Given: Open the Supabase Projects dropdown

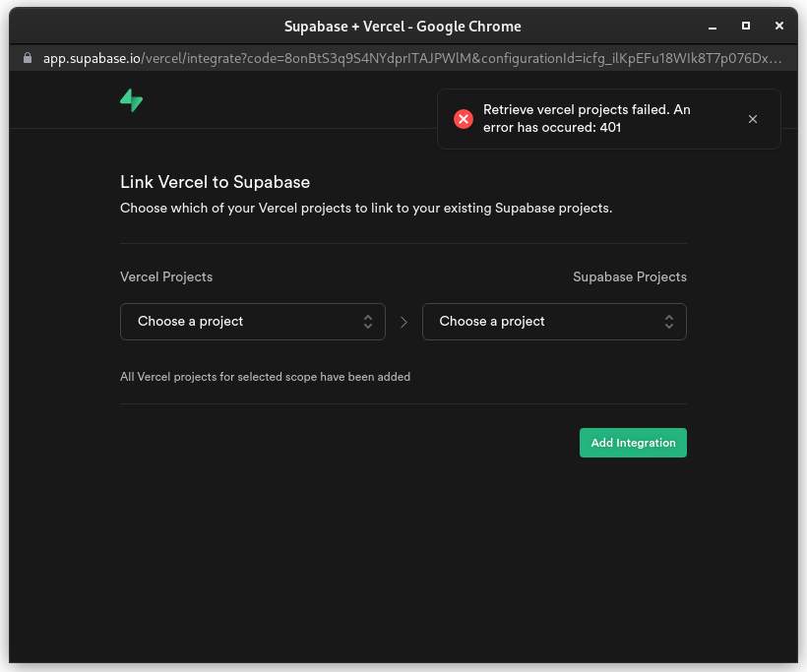Looking at the screenshot, I should 554,321.
